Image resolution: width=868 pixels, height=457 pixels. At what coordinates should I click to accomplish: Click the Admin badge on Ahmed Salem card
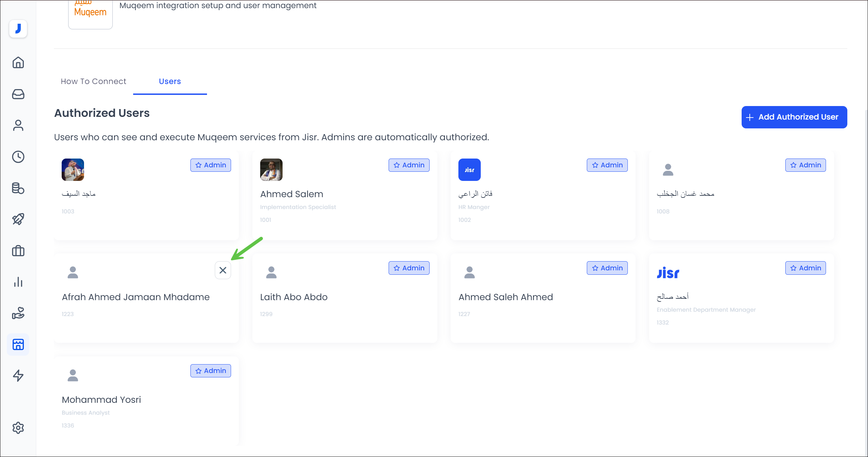[x=409, y=165]
